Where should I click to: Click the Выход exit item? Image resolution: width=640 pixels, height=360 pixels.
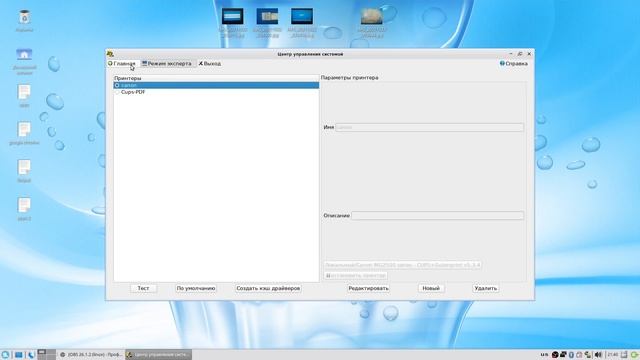[x=210, y=64]
